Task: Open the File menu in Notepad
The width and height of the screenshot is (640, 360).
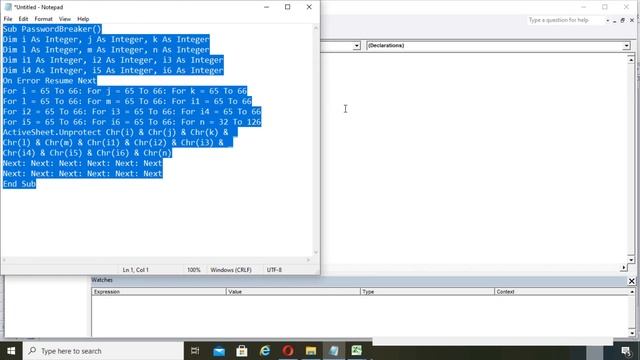Action: [8, 19]
